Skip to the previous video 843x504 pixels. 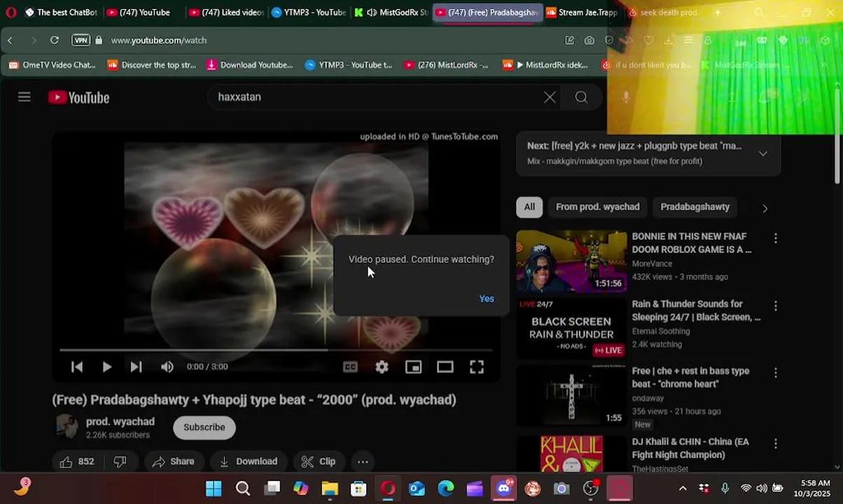pyautogui.click(x=77, y=367)
